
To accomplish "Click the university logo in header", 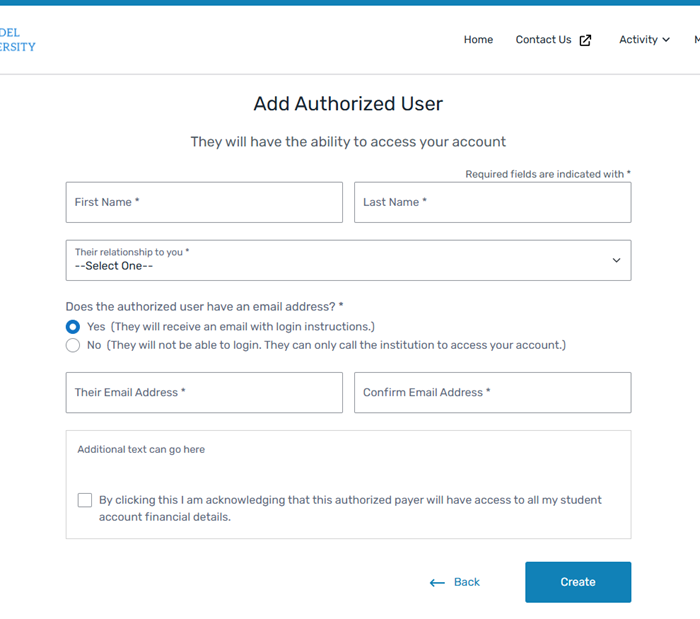I will point(18,40).
